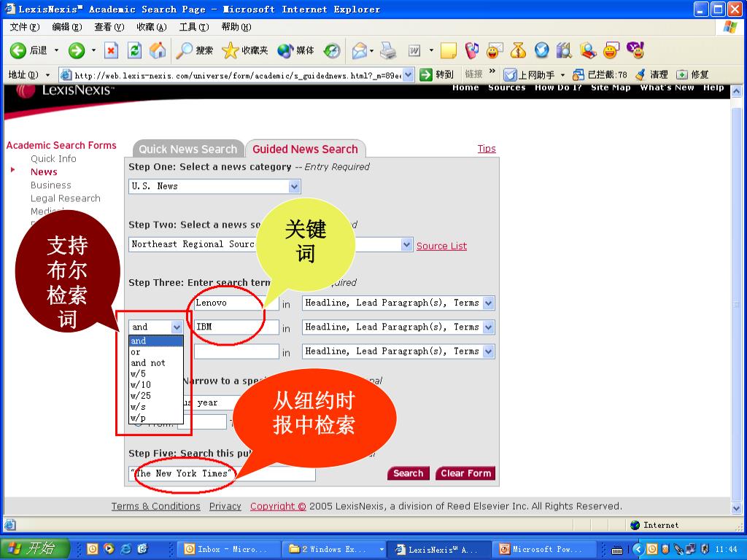Viewport: 747px width, 560px height.
Task: Expand first Headline, Lead Paragraph field dropdown
Action: [x=488, y=303]
